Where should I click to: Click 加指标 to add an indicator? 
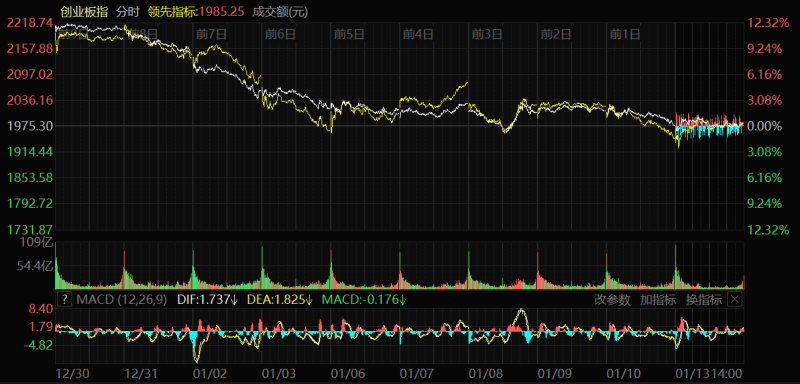(658, 300)
